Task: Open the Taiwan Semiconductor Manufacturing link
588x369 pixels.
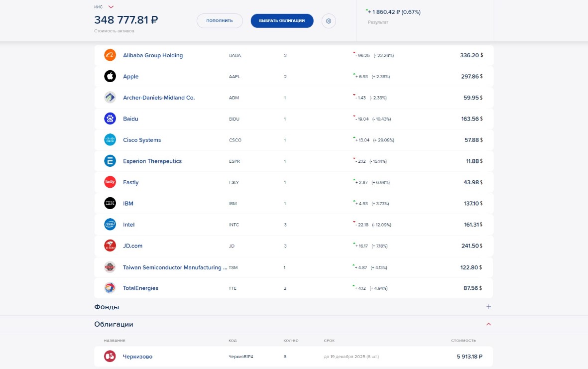Action: pos(175,267)
